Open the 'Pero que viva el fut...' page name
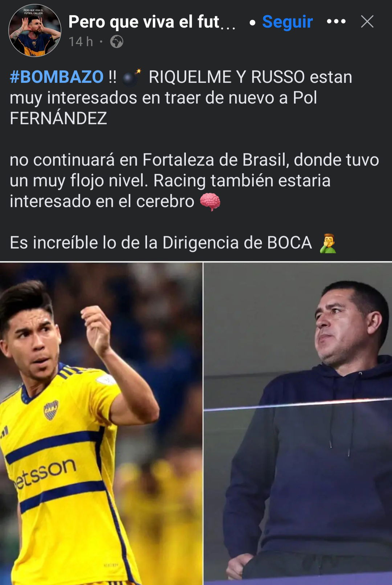Viewport: 392px width, 585px height. click(x=152, y=22)
